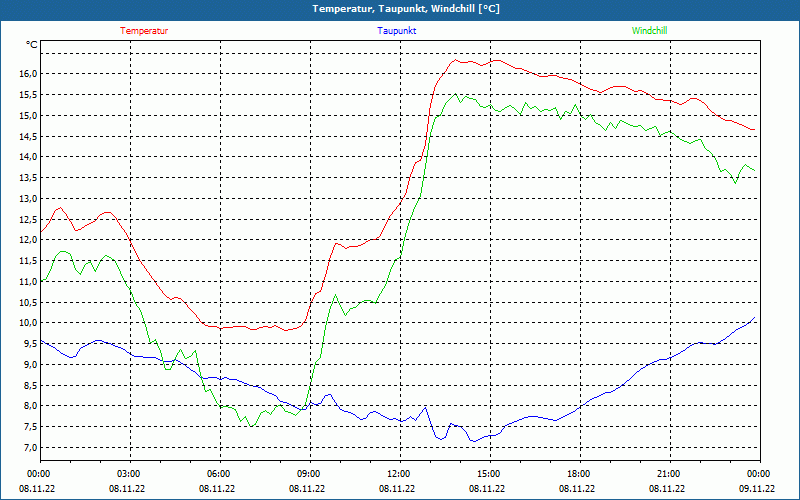The width and height of the screenshot is (800, 500).
Task: Click the 09:00 time axis label
Action: [x=308, y=474]
